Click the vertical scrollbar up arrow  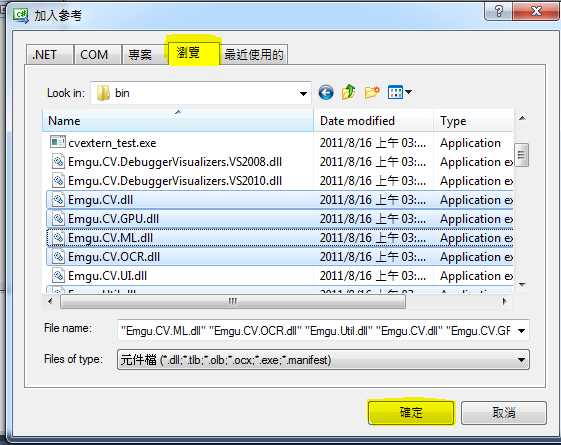click(522, 118)
